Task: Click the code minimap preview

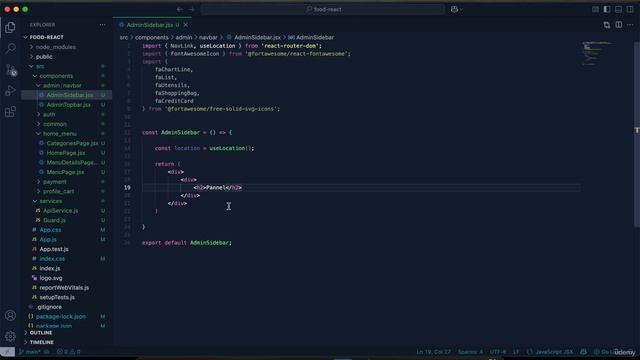Action: (x=597, y=53)
